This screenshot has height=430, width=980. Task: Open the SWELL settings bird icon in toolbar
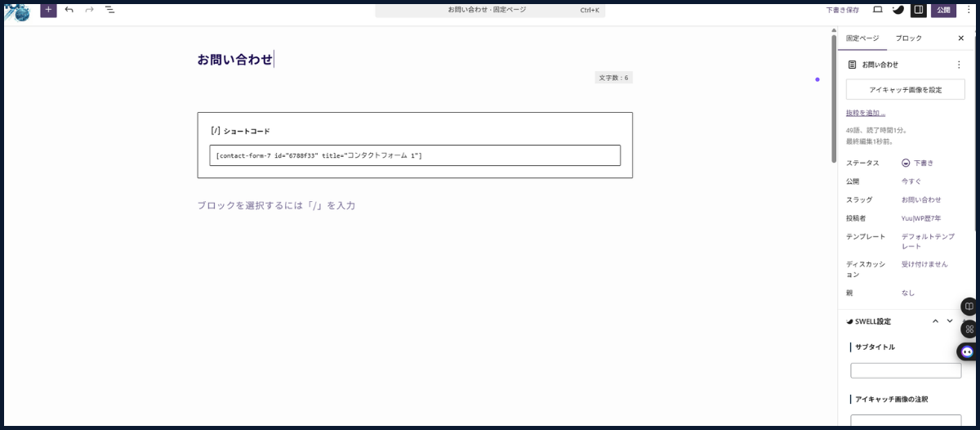pos(898,10)
